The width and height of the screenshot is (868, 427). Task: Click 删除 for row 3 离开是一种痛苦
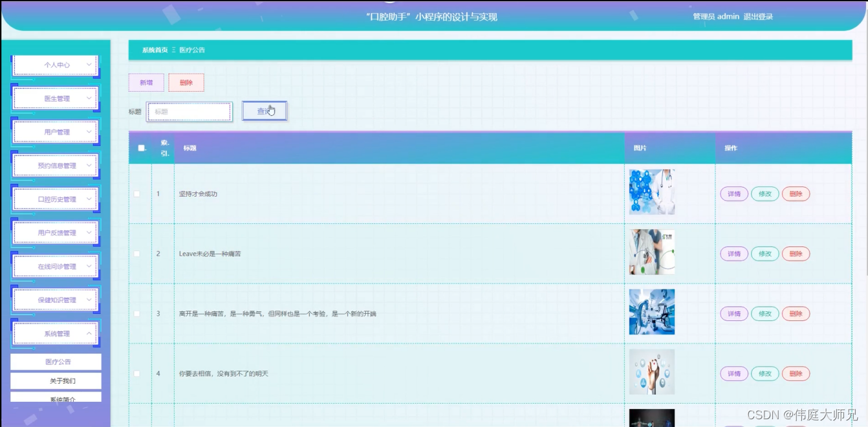[x=796, y=314]
